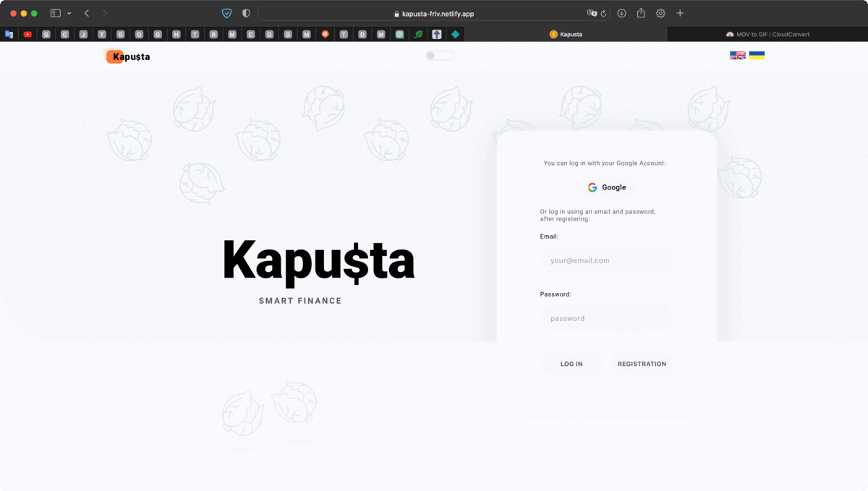
Task: Select the Kapusta tab
Action: coord(566,34)
